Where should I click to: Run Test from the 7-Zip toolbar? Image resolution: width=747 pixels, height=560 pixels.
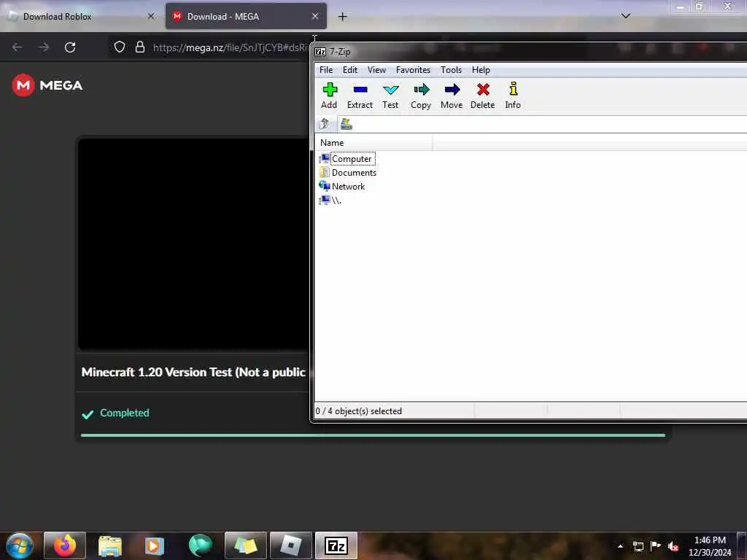coord(390,96)
